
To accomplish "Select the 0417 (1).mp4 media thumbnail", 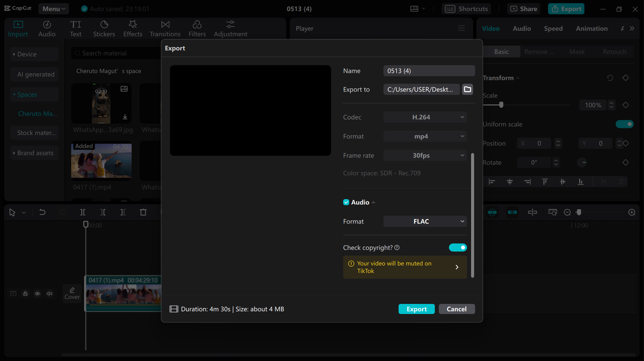I will tap(101, 161).
